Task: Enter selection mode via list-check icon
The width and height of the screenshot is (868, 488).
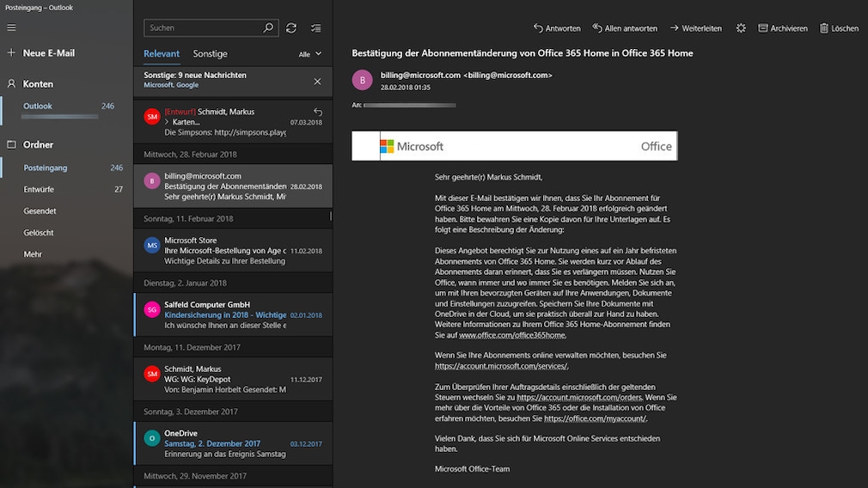Action: point(316,27)
